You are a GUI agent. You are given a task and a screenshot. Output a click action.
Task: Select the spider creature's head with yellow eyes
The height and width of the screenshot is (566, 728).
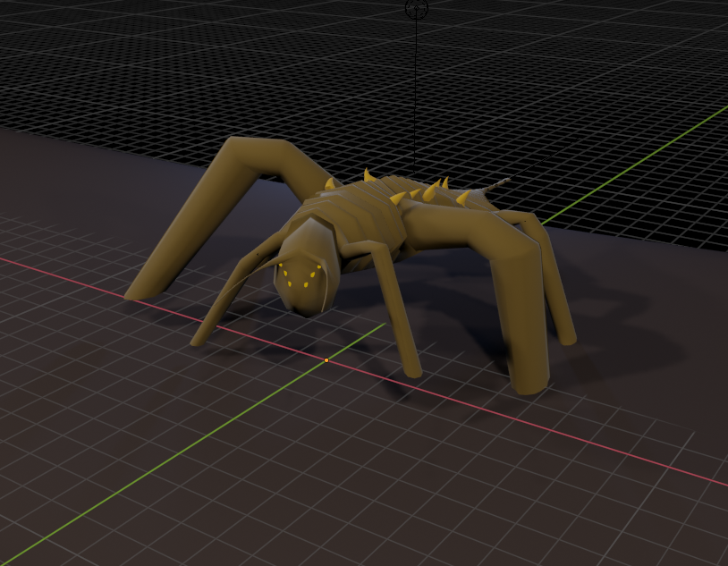coord(305,268)
